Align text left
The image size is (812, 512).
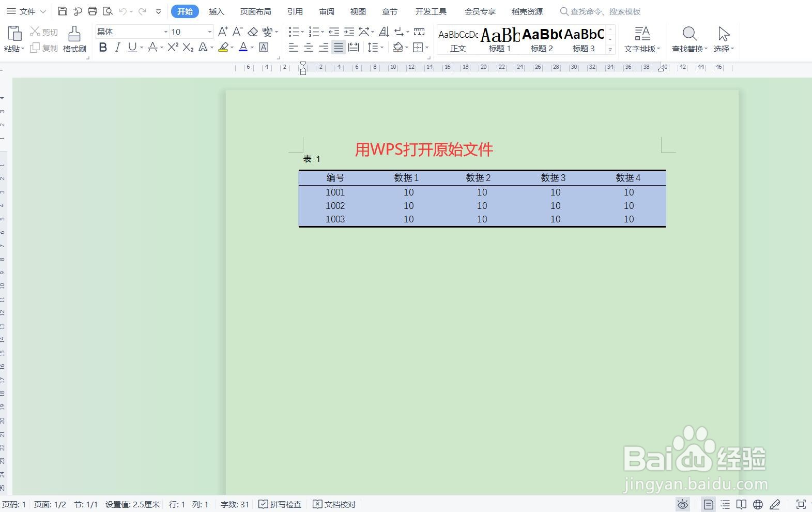point(294,48)
